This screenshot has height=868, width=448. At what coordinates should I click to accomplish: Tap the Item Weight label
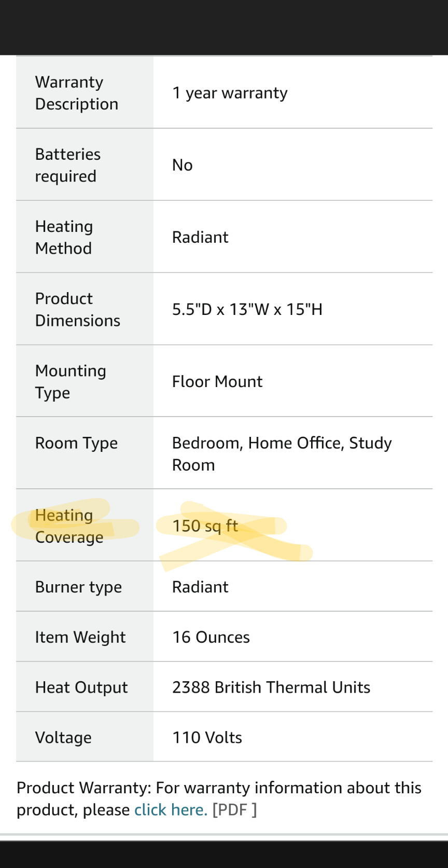(80, 637)
